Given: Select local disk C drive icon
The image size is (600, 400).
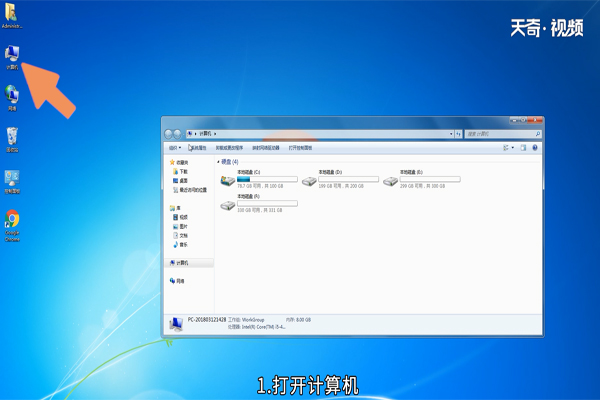Looking at the screenshot, I should tap(228, 180).
